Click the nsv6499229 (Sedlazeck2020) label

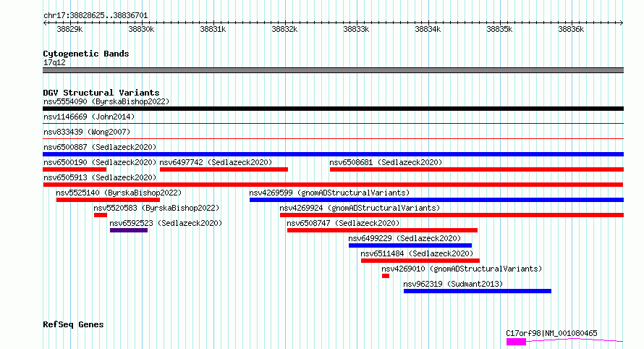coord(404,238)
